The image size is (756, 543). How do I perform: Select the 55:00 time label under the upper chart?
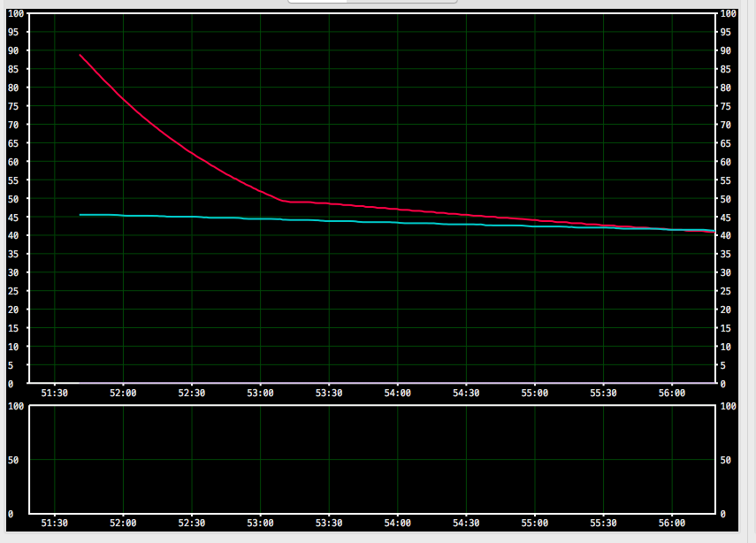(x=535, y=393)
